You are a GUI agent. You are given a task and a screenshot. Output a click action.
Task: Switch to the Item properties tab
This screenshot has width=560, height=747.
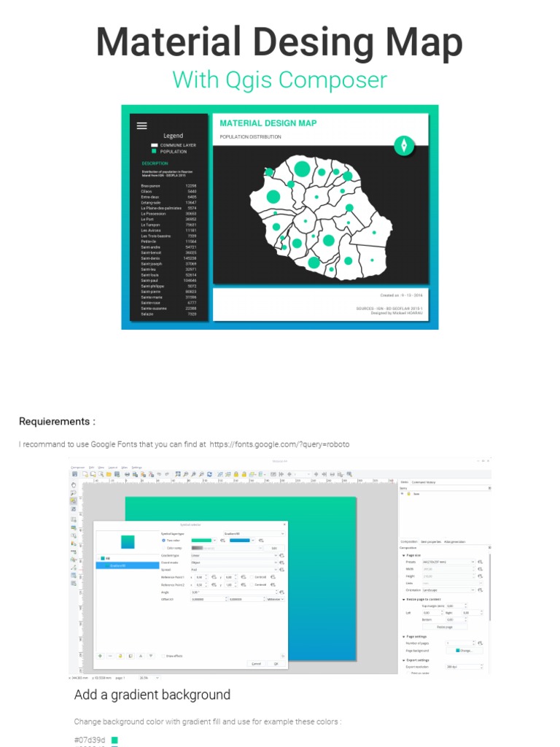431,542
